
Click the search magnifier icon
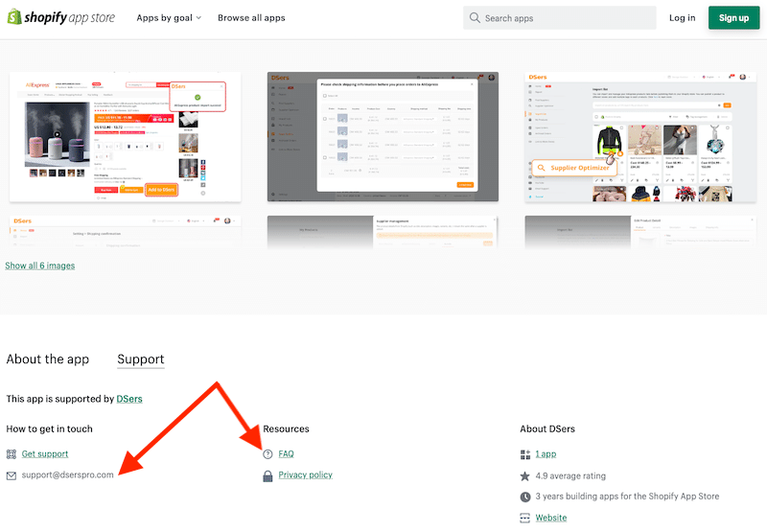[475, 17]
